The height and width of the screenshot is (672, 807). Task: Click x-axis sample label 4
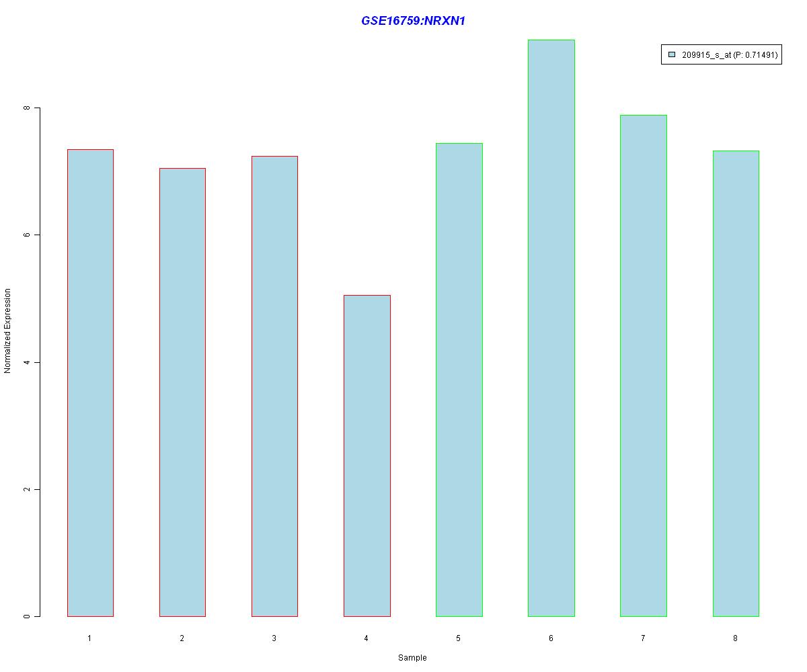[x=366, y=638]
